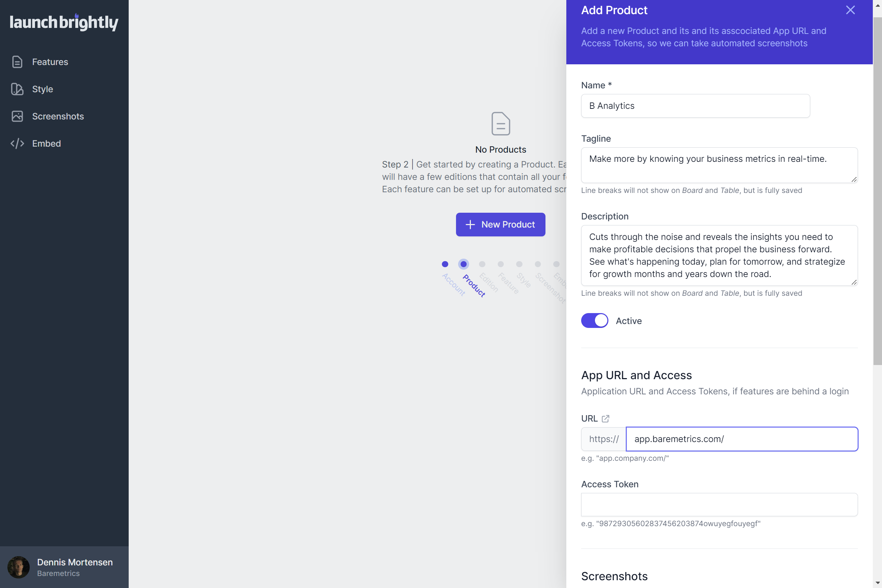This screenshot has width=882, height=588.
Task: Focus the Name input field
Action: click(695, 106)
